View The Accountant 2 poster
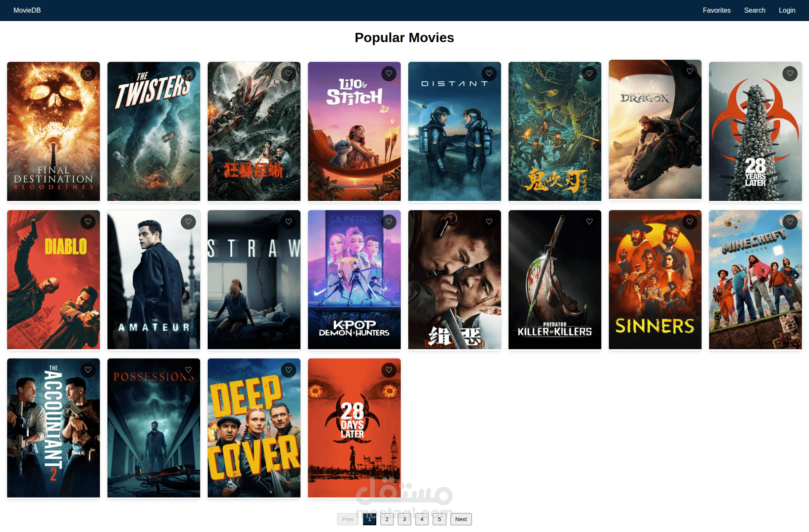809x532 pixels. (x=54, y=428)
